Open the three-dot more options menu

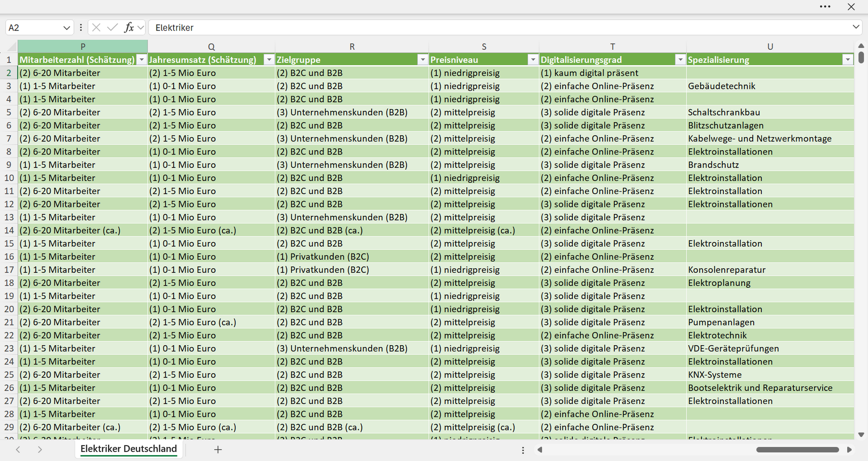point(825,7)
